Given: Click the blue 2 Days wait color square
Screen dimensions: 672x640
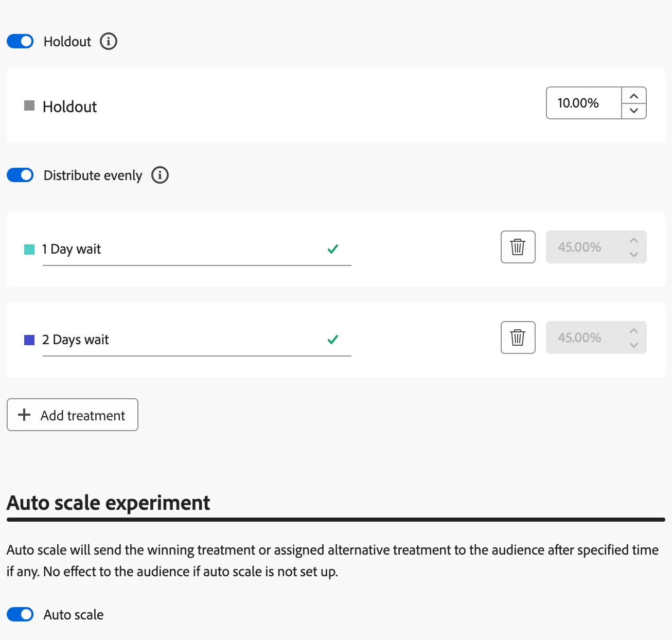Looking at the screenshot, I should [x=29, y=340].
